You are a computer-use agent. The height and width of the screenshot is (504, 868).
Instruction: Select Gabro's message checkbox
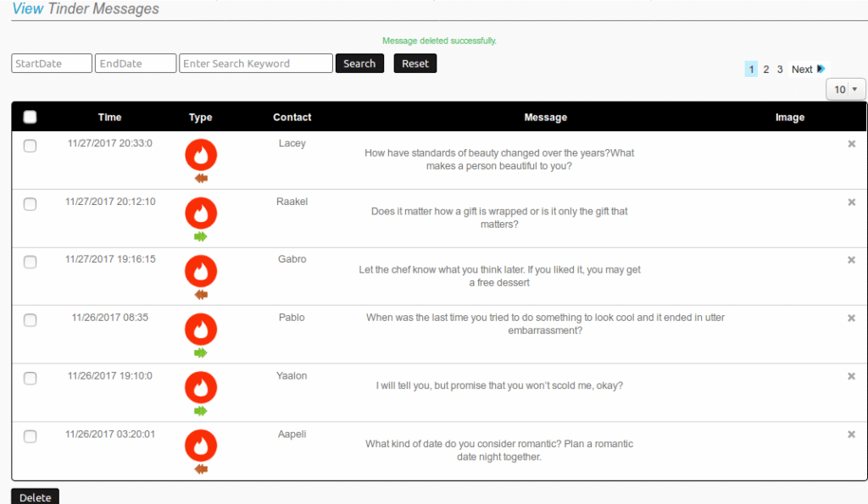[30, 262]
